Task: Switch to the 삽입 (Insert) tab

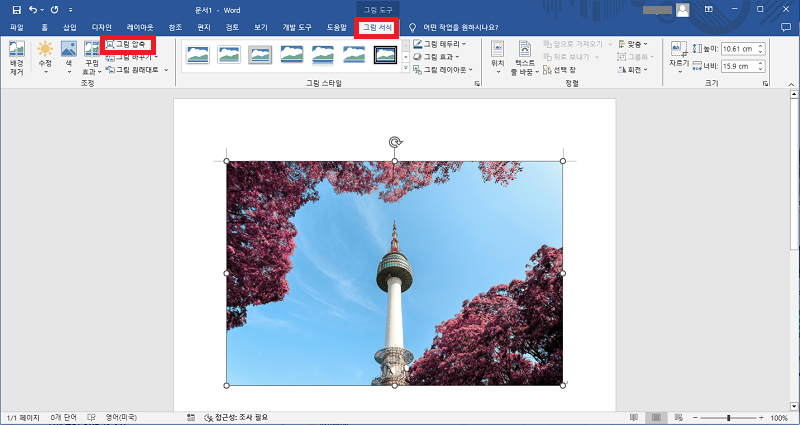Action: (x=69, y=28)
